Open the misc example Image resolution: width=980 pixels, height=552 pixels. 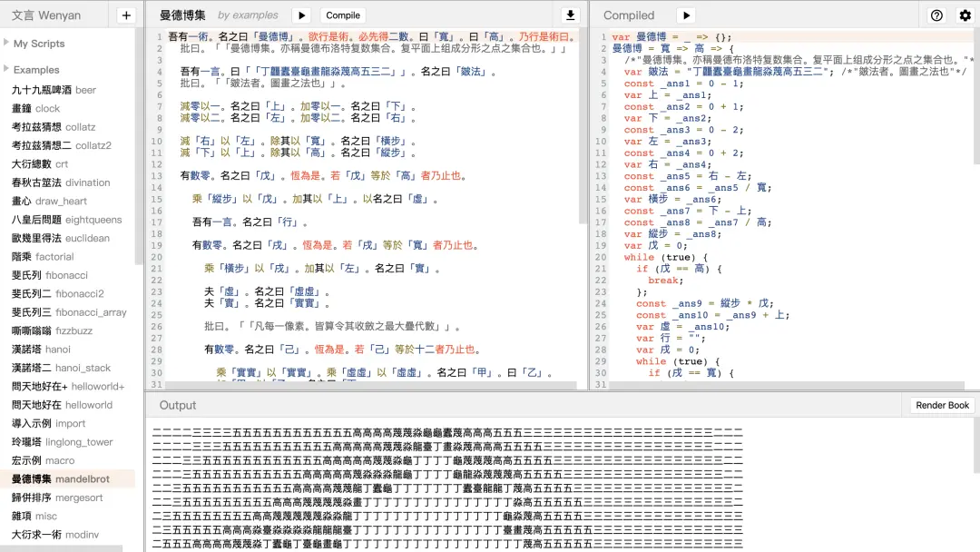67,516
